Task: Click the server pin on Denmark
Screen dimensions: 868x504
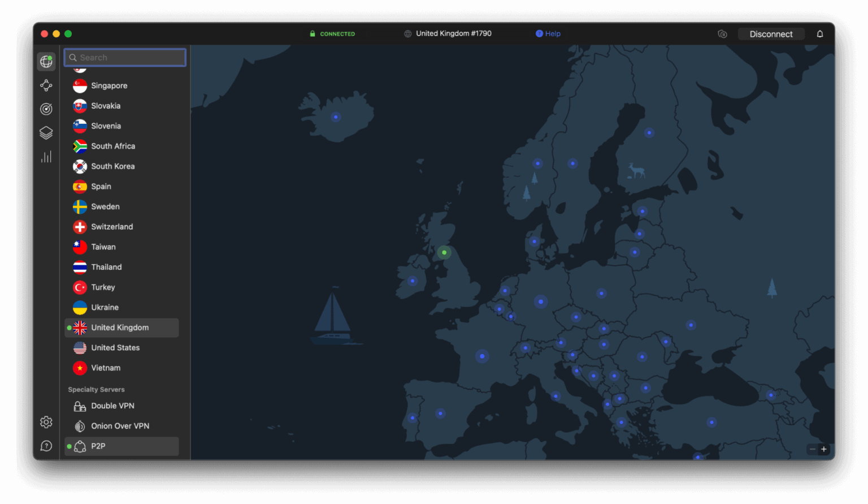Action: (x=534, y=242)
